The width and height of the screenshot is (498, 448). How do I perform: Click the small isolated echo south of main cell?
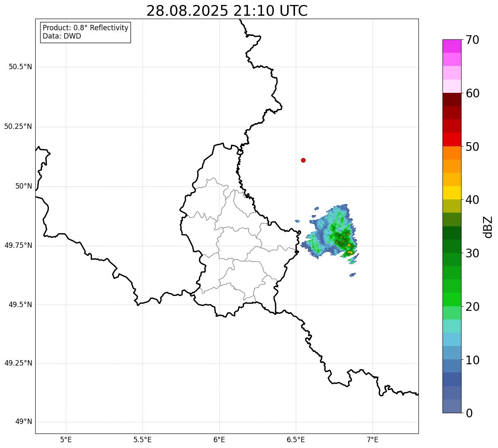pyautogui.click(x=353, y=274)
